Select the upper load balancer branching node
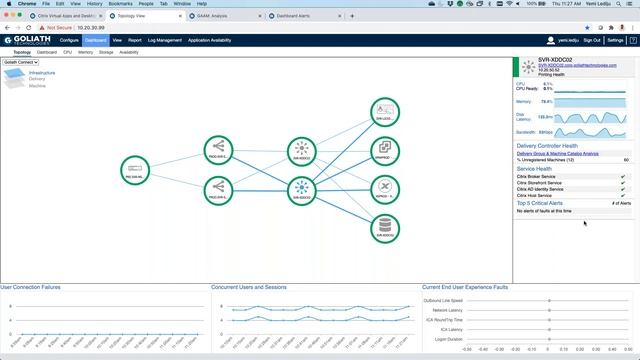The width and height of the screenshot is (640, 360). [218, 150]
